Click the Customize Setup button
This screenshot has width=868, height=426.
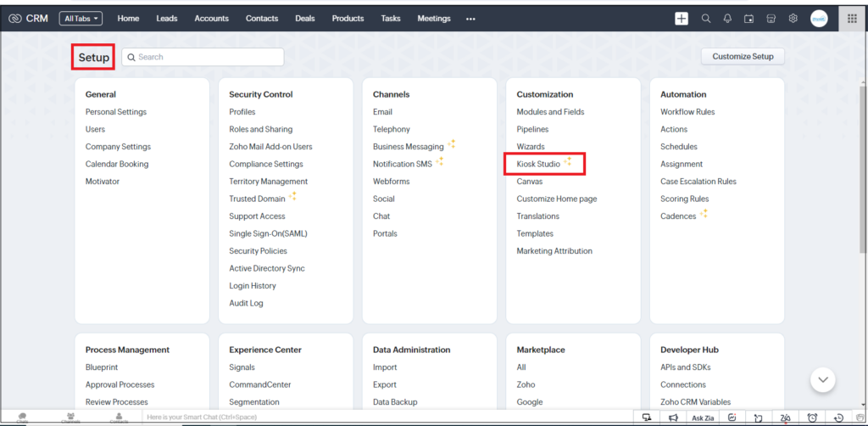(x=743, y=57)
